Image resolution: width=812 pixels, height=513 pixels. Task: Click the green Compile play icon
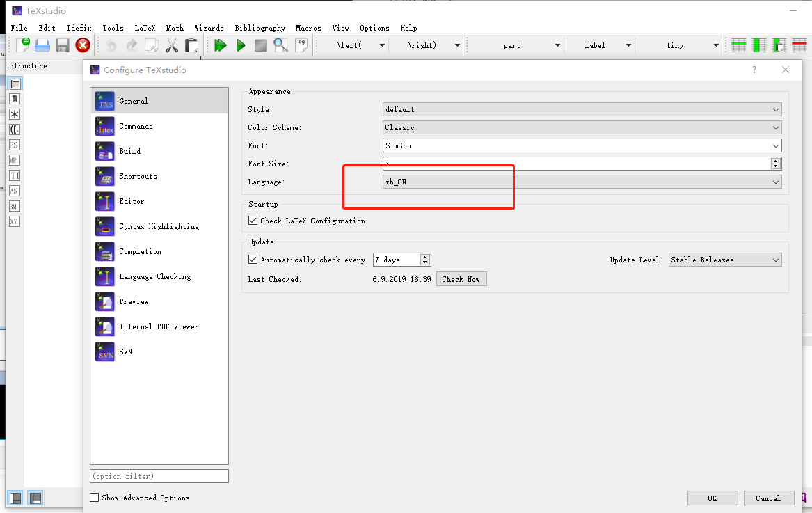(241, 45)
